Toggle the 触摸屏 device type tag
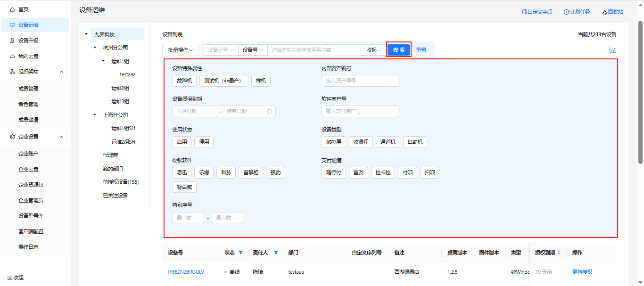Image resolution: width=644 pixels, height=286 pixels. click(334, 142)
